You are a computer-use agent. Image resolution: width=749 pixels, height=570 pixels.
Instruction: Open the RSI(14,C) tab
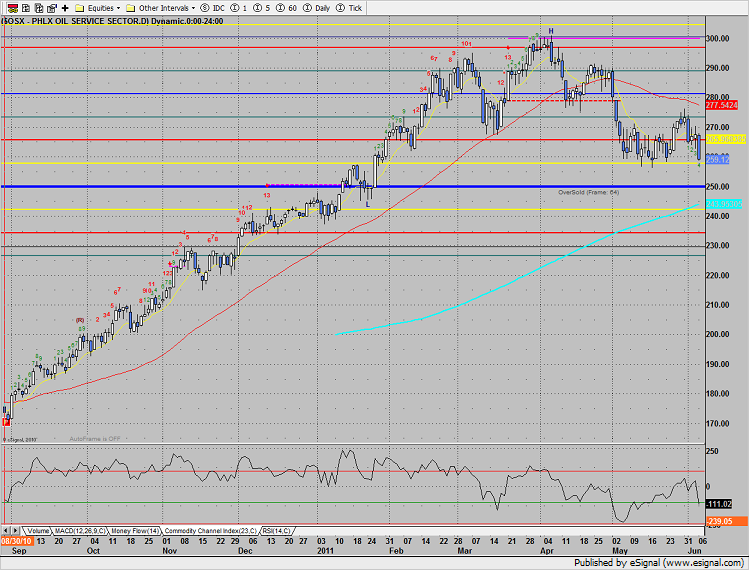click(x=277, y=531)
